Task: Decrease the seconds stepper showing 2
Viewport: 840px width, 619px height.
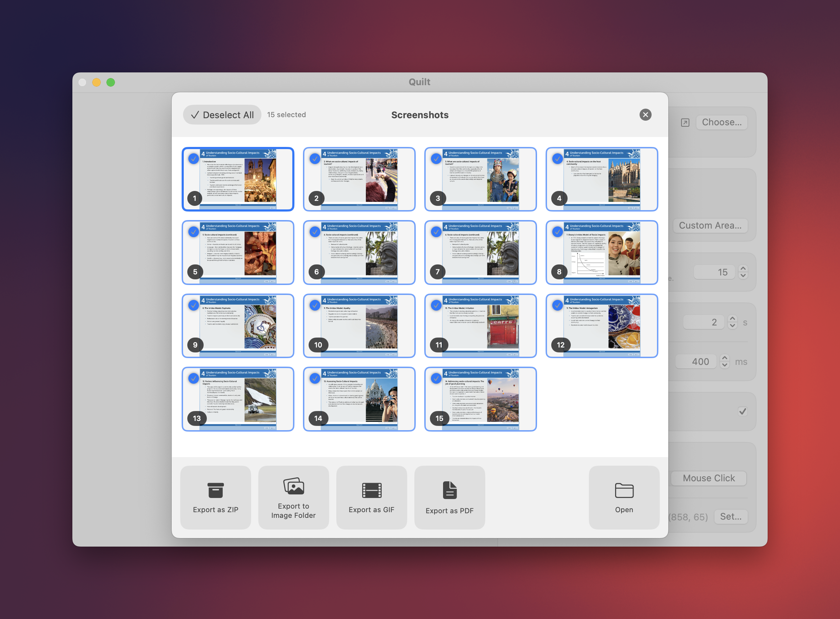Action: [x=733, y=325]
